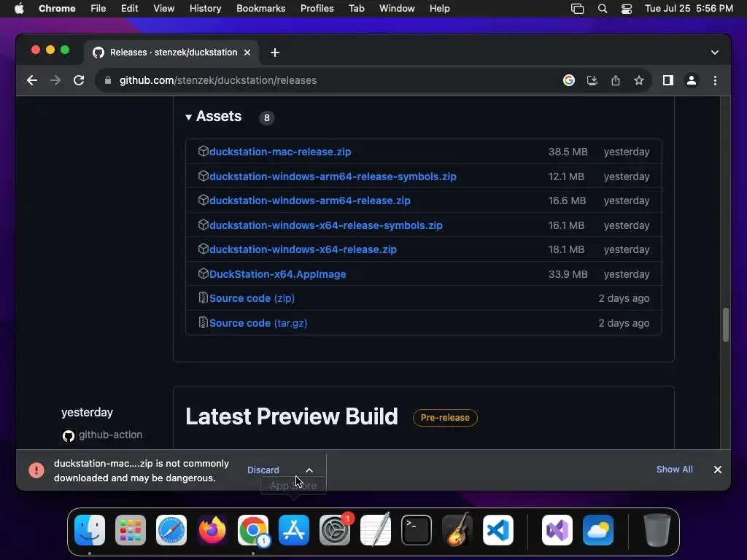The width and height of the screenshot is (747, 560).
Task: Download Source code (zip)
Action: tap(252, 298)
